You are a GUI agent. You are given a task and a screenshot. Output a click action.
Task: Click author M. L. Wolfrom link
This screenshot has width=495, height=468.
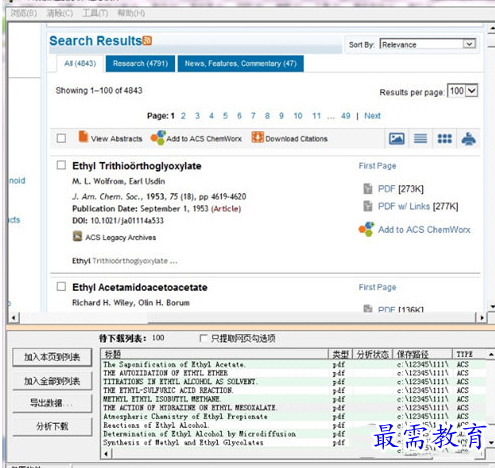(x=98, y=181)
